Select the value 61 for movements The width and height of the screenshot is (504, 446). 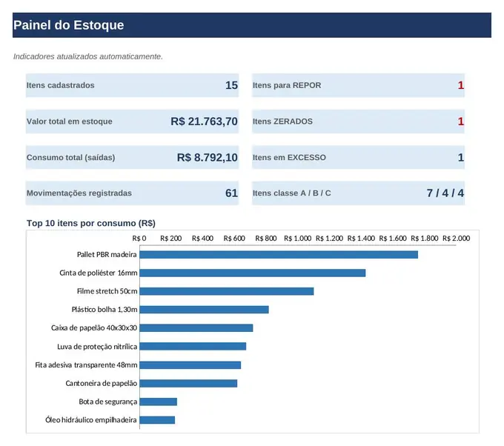(x=231, y=193)
